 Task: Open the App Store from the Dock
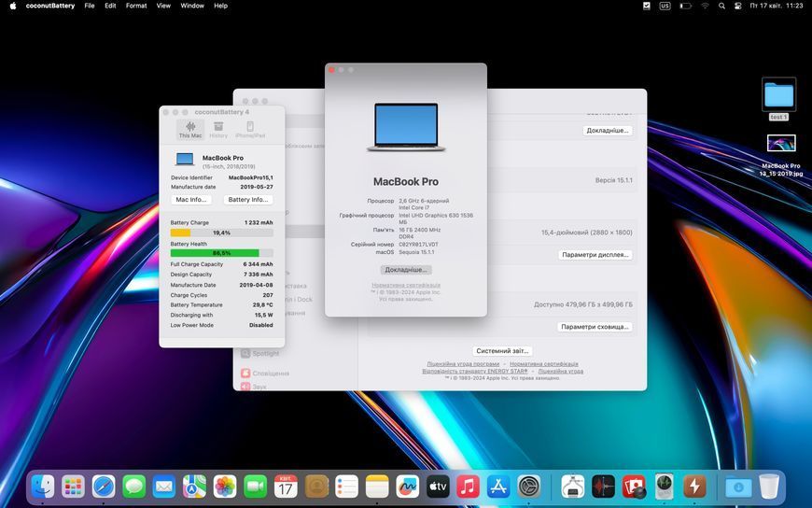click(x=498, y=487)
